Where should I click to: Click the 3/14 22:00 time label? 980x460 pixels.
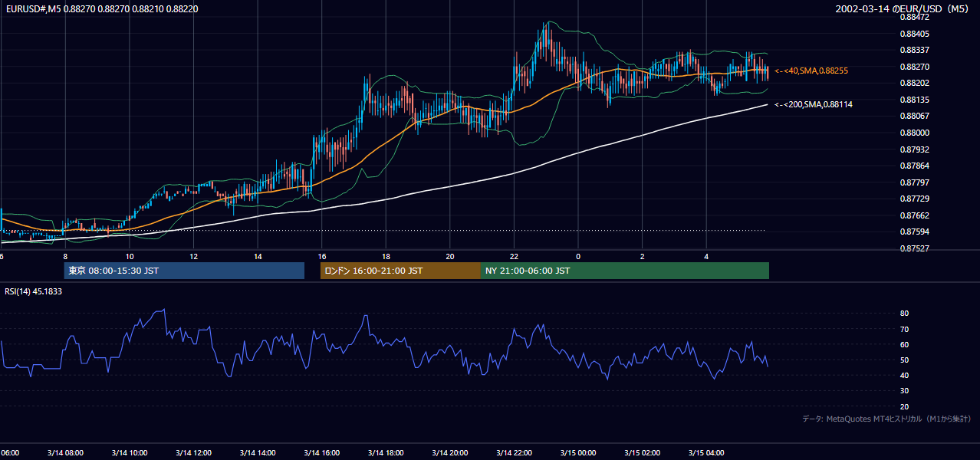[x=514, y=452]
